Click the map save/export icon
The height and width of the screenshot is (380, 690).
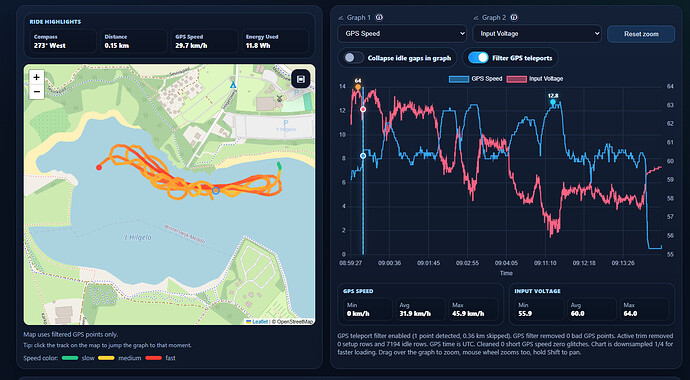click(x=301, y=79)
